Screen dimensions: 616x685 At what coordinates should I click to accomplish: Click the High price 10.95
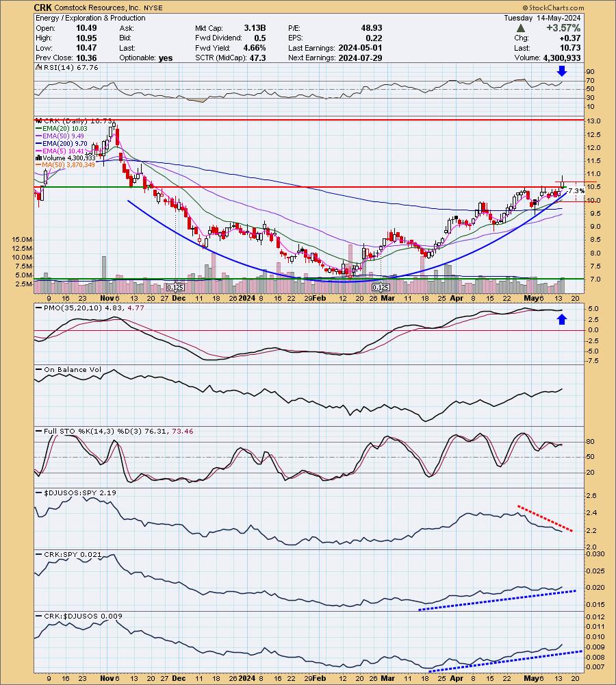tap(86, 38)
